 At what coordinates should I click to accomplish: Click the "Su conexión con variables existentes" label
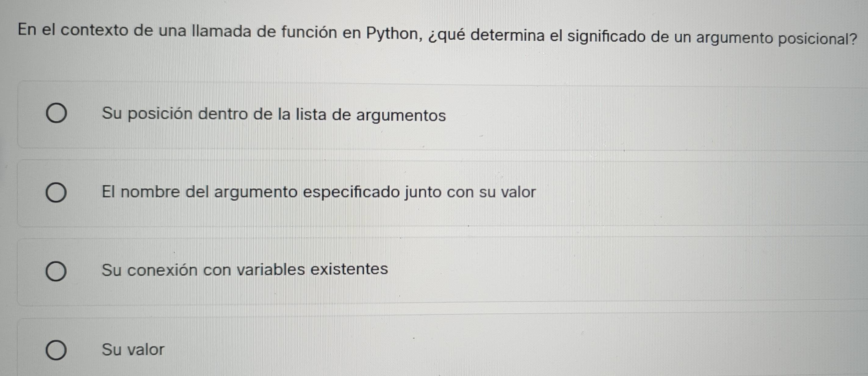pos(245,270)
